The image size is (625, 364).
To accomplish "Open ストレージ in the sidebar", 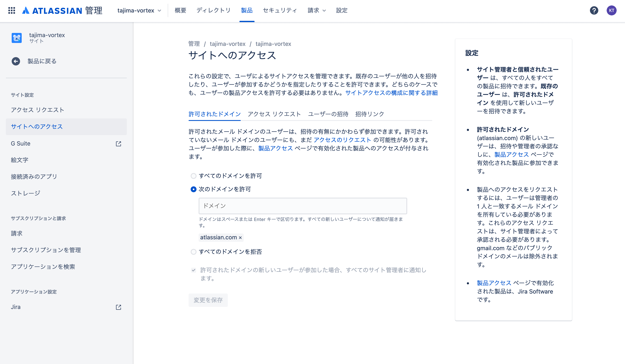I will point(66,193).
